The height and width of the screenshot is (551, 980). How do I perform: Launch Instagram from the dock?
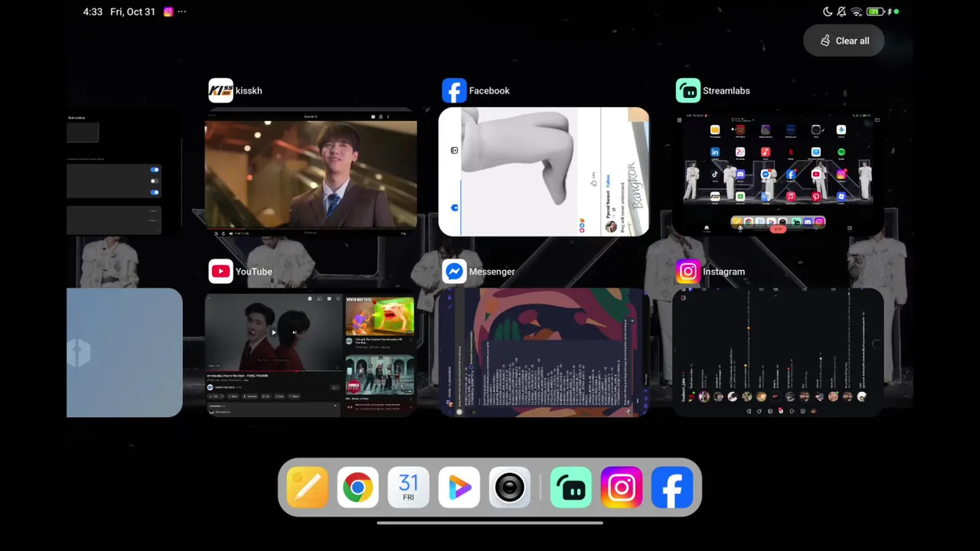(x=622, y=487)
